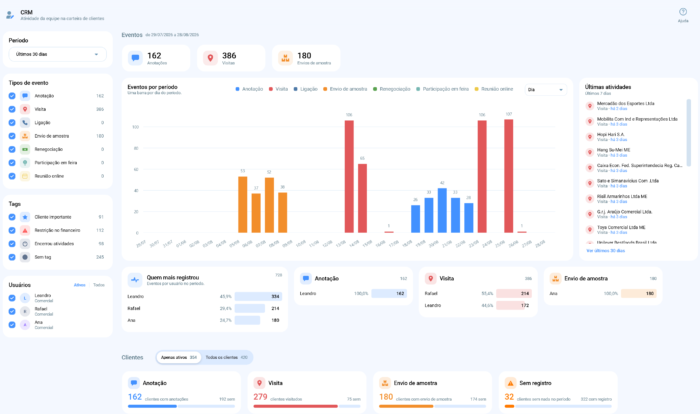Click the Visita pin icon in Tipos de evento
This screenshot has width=700, height=414.
(x=25, y=109)
